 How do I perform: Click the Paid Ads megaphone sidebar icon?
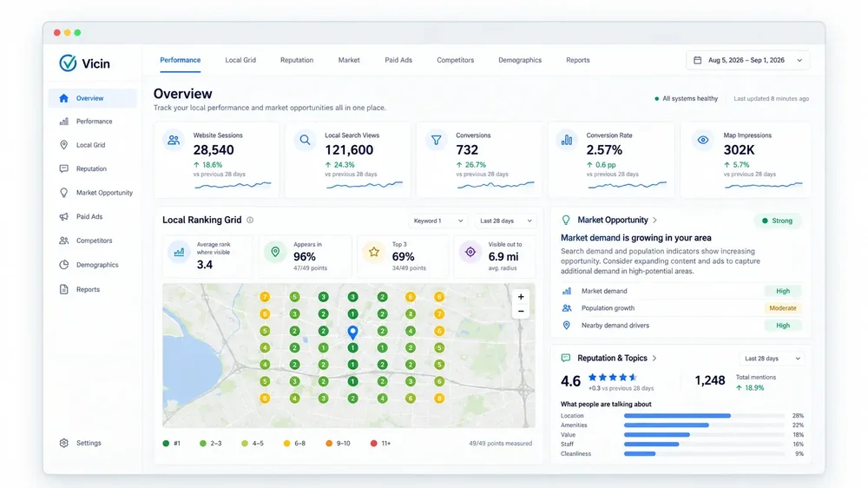[x=63, y=216]
